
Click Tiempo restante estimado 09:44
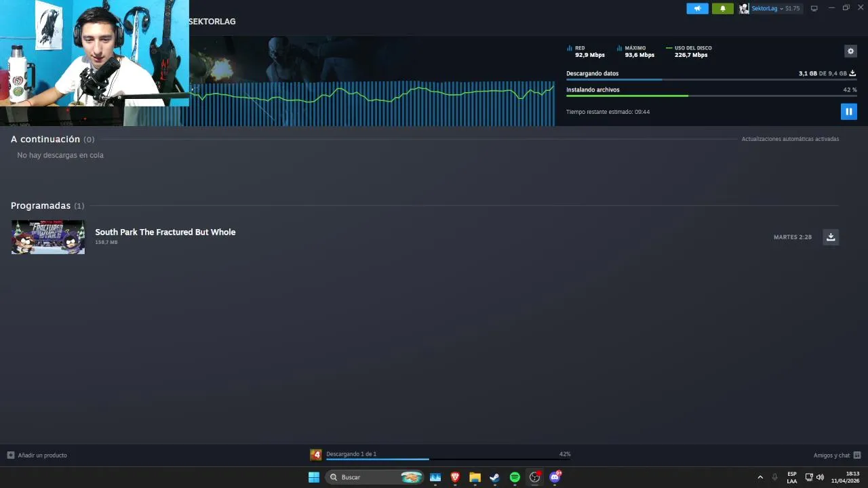[608, 112]
